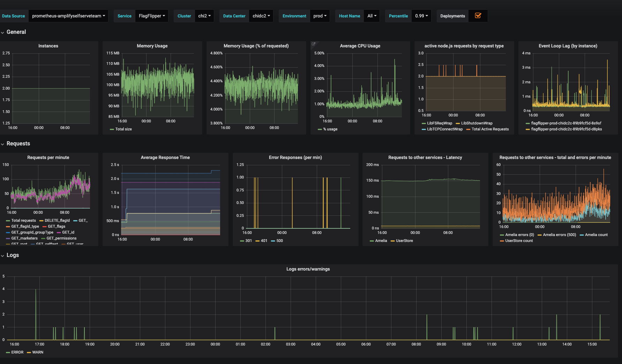Open the link icon on Average CPU Usage panel

point(313,44)
